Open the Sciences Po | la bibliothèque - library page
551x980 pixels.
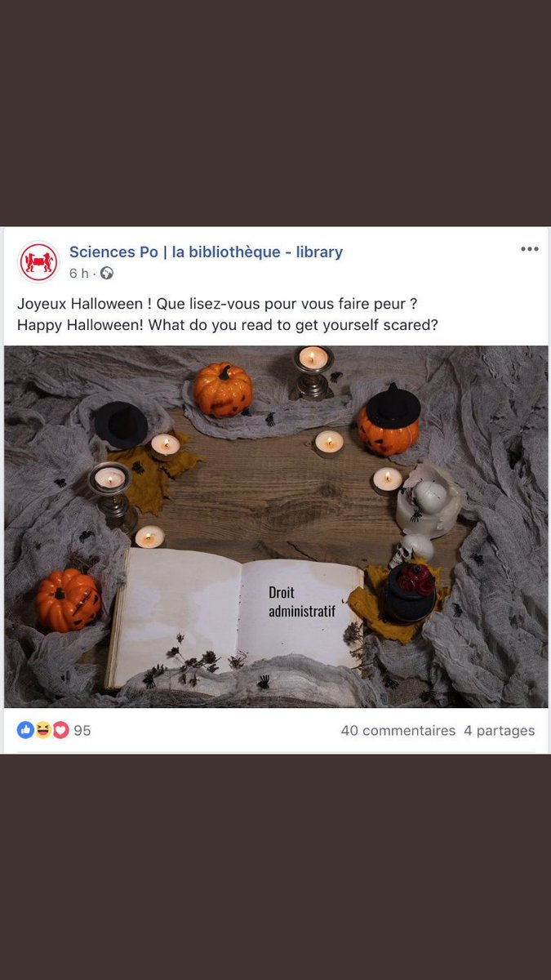pos(206,252)
